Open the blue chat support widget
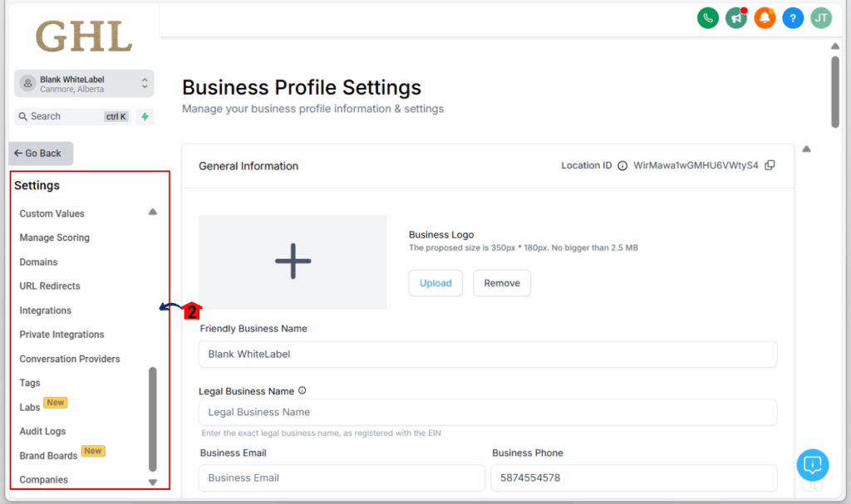 812,464
